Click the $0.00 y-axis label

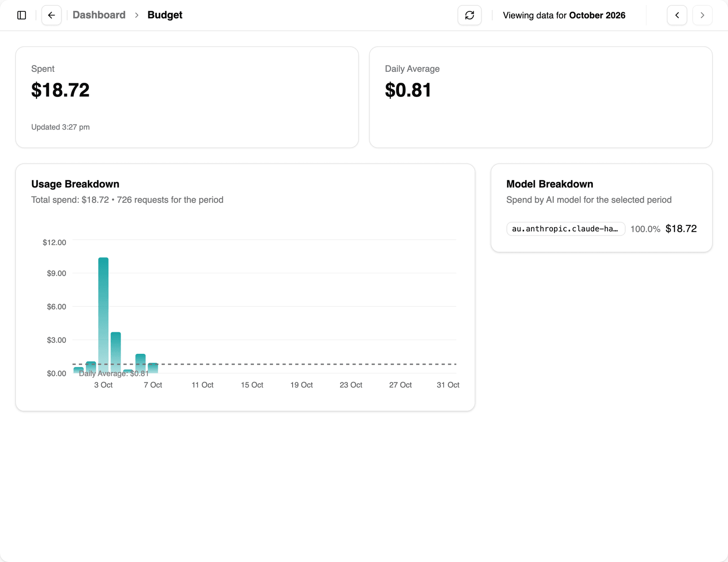click(56, 374)
